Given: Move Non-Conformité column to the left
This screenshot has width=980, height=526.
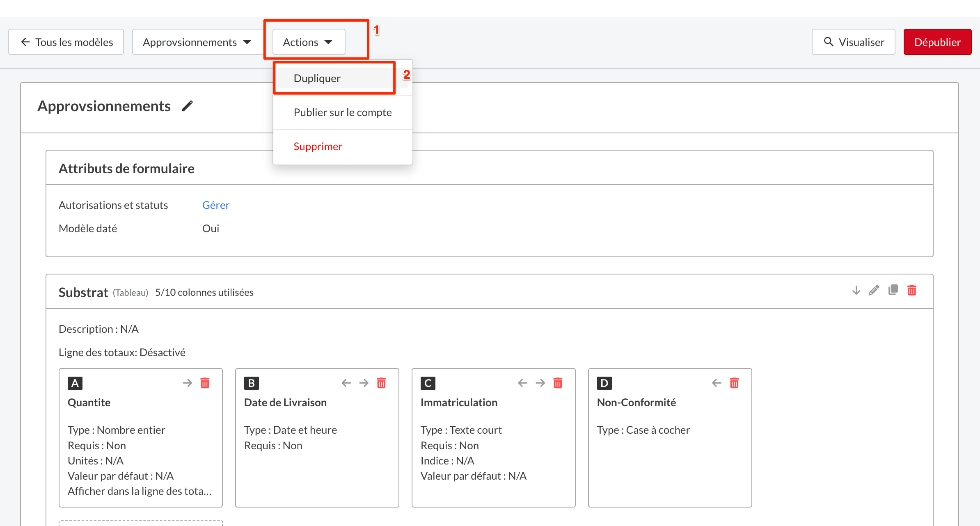Looking at the screenshot, I should click(x=717, y=383).
